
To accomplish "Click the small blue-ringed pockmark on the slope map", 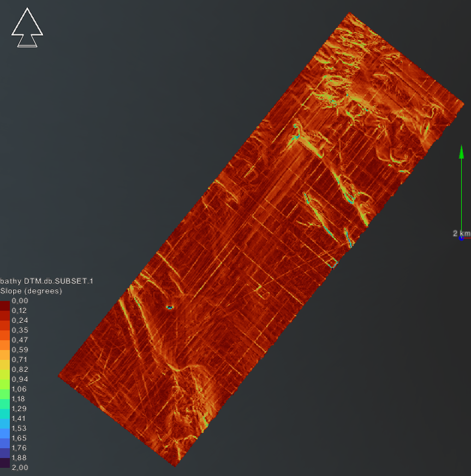I will [170, 308].
